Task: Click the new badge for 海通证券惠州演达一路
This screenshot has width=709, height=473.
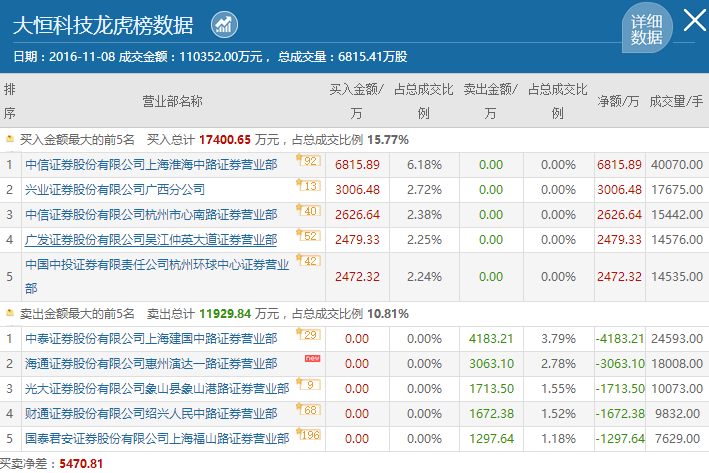Action: (312, 358)
